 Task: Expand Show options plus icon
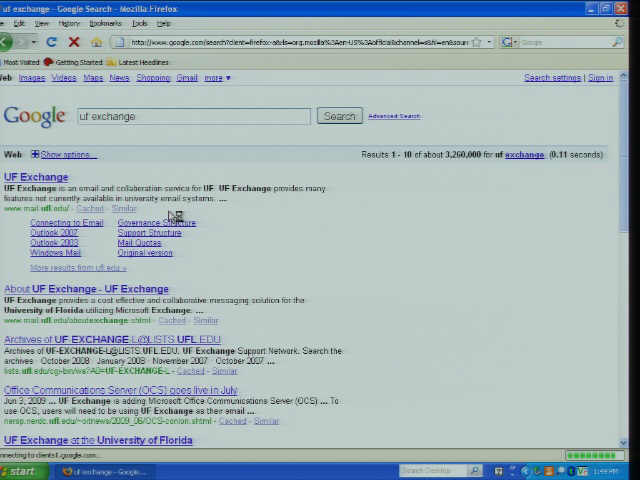(x=35, y=154)
